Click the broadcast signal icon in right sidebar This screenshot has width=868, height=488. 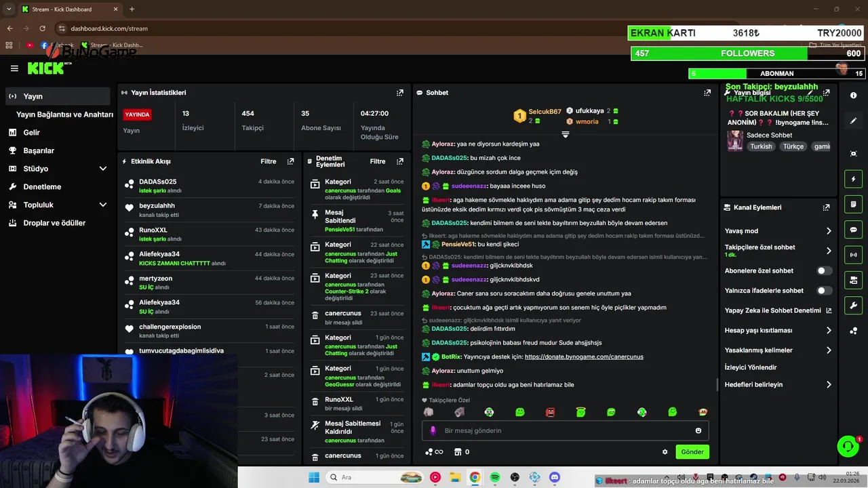coord(853,255)
